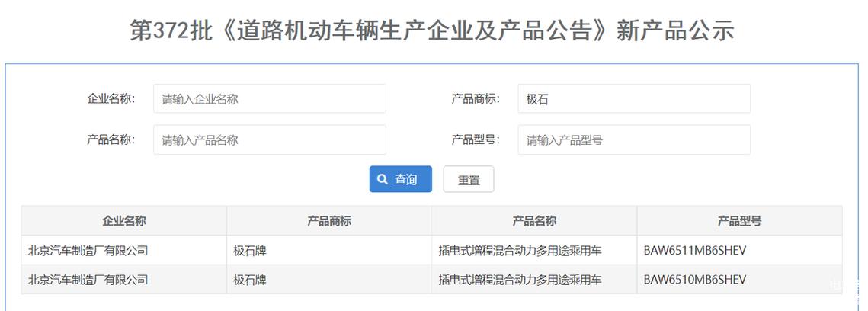Click 插电式增程混合动力多用途乘用车 in BAW6511MB6SHEV row
Image resolution: width=868 pixels, height=311 pixels.
[x=520, y=251]
